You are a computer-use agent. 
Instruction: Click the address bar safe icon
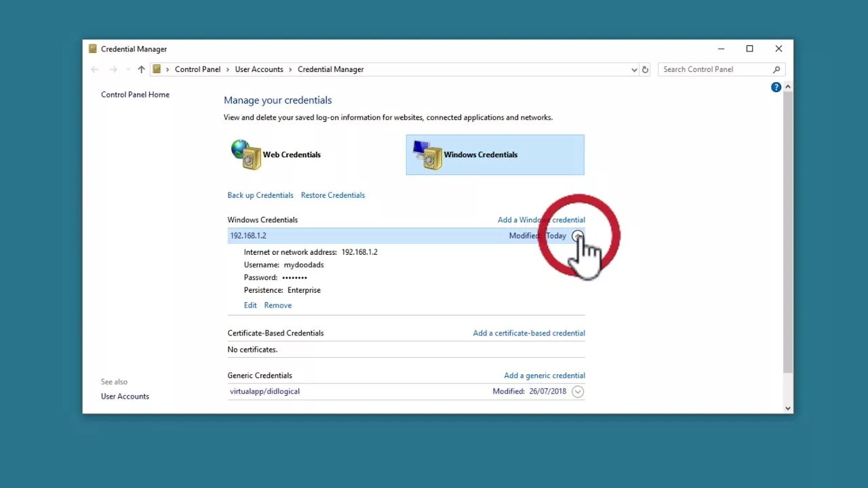(x=157, y=69)
